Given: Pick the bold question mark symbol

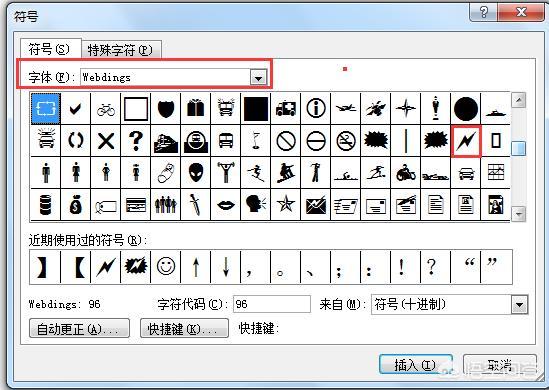Looking at the screenshot, I should point(135,141).
